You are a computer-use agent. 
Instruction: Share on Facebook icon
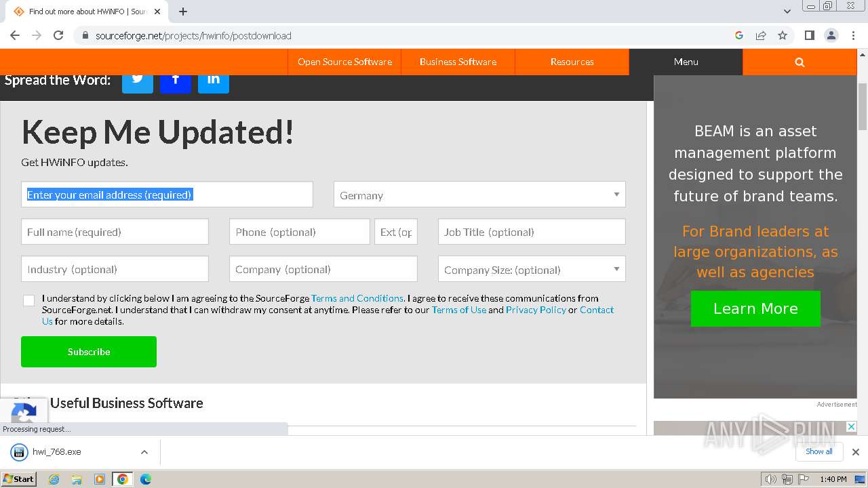coord(176,80)
